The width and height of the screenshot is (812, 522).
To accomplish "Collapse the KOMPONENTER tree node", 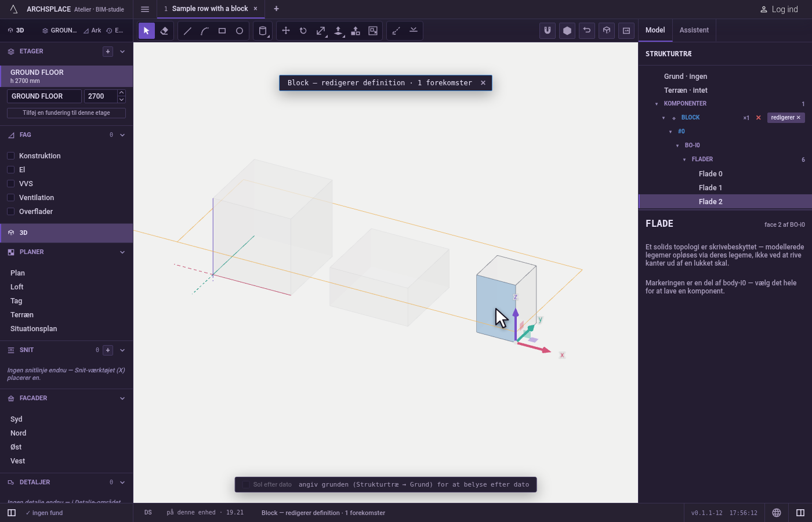I will click(x=657, y=104).
